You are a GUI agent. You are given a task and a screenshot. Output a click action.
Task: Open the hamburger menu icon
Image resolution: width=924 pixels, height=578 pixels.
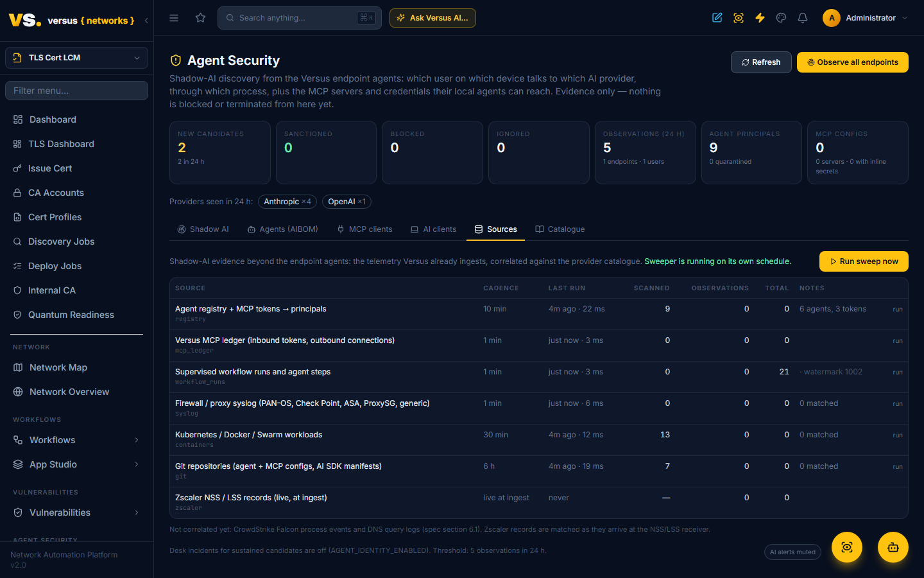coord(174,18)
